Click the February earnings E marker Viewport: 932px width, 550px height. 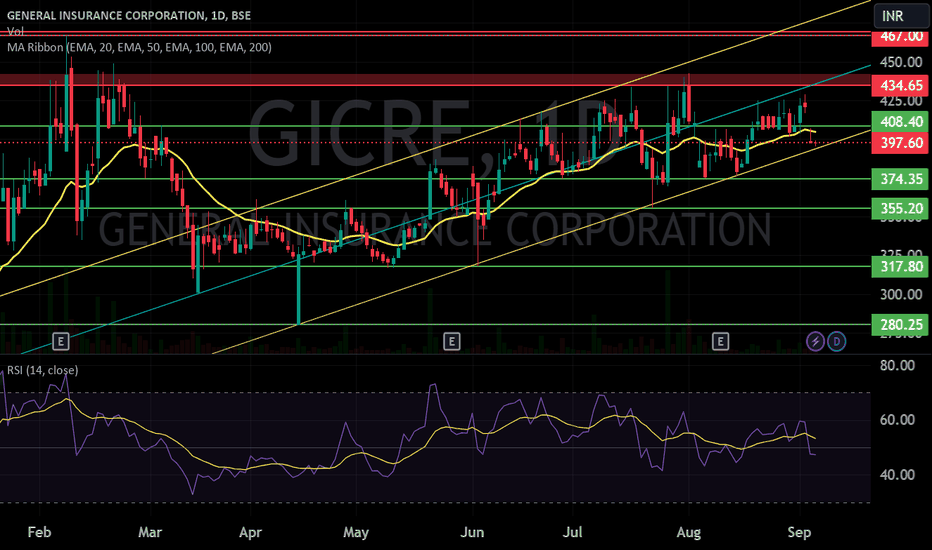tap(61, 341)
